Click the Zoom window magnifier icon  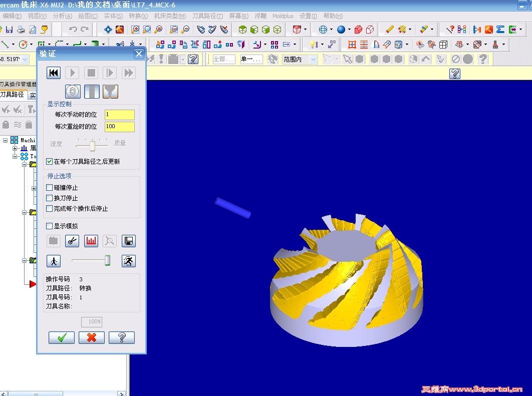(135, 30)
